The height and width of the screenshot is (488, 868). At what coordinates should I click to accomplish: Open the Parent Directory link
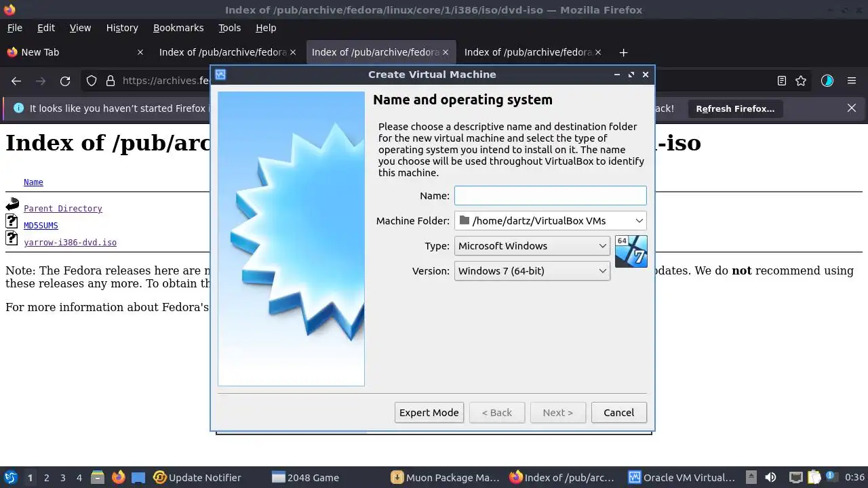[x=63, y=209]
